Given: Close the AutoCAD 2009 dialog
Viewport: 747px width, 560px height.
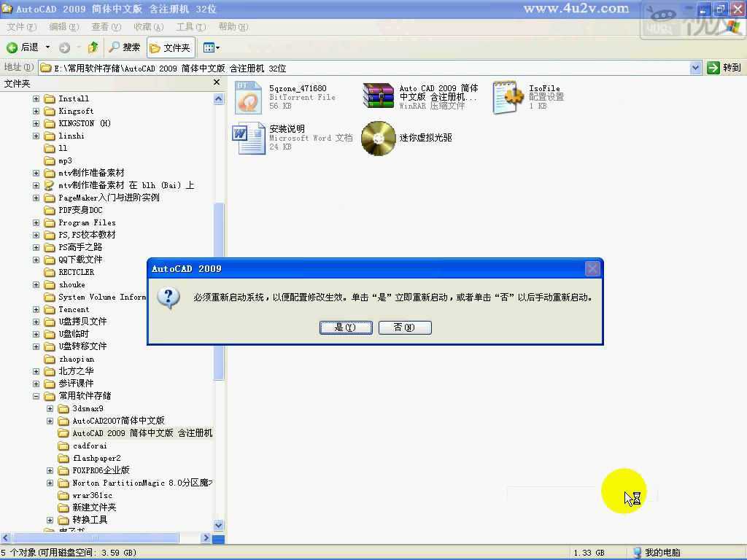Looking at the screenshot, I should 592,269.
